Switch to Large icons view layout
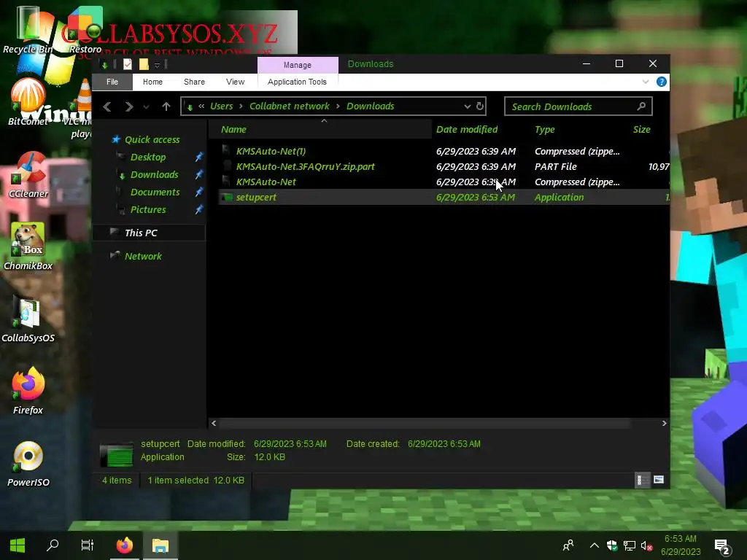The height and width of the screenshot is (560, 747). coord(659,480)
